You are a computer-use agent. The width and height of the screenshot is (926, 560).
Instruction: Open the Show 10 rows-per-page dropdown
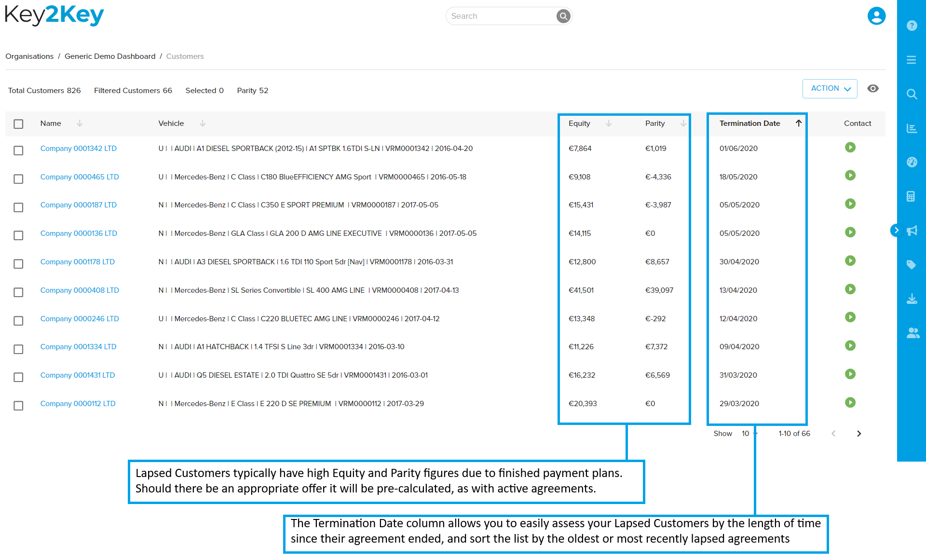pyautogui.click(x=749, y=434)
